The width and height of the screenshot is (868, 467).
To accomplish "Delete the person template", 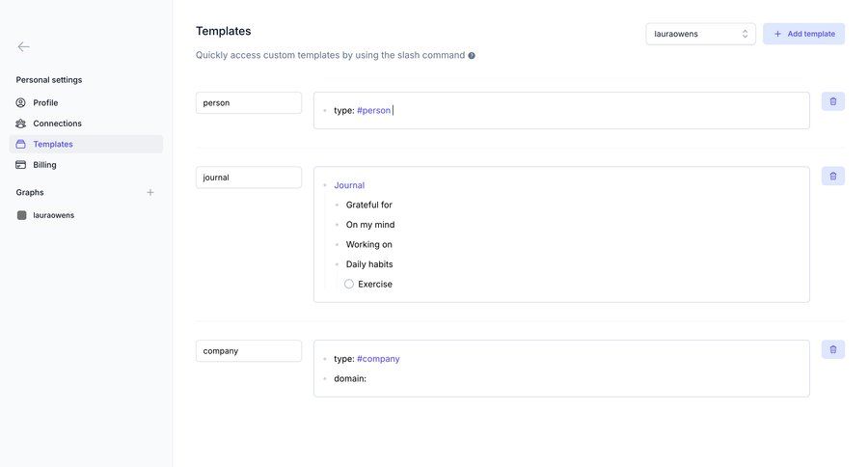I will tap(832, 101).
